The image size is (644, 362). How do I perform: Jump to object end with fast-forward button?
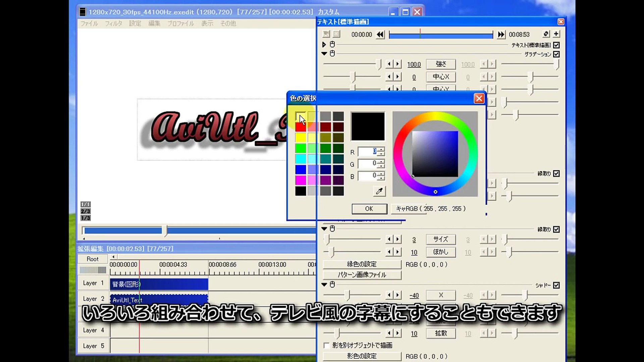[501, 35]
